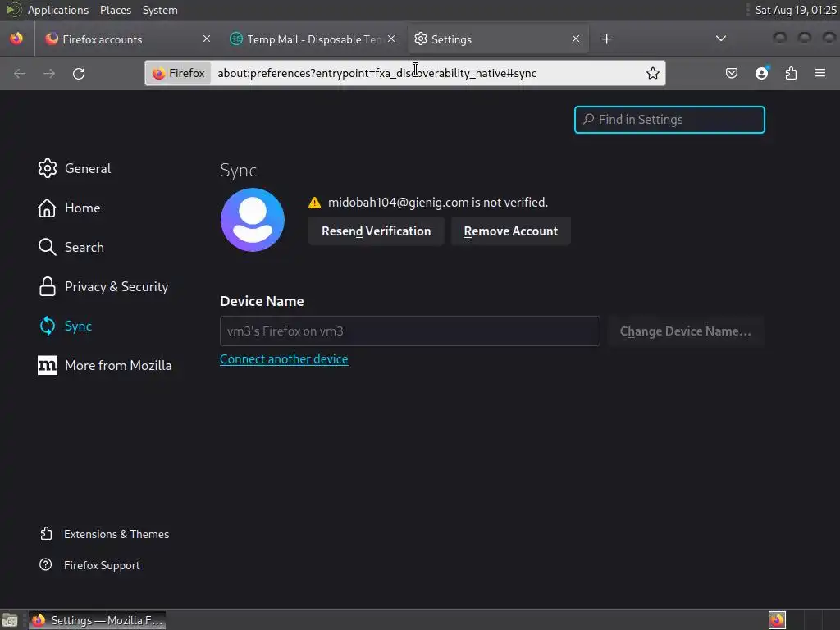Open Privacy & Security category
The image size is (840, 630).
(x=103, y=286)
